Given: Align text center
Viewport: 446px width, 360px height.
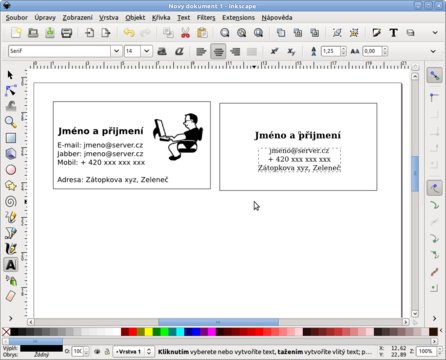Looking at the screenshot, I should tap(218, 51).
